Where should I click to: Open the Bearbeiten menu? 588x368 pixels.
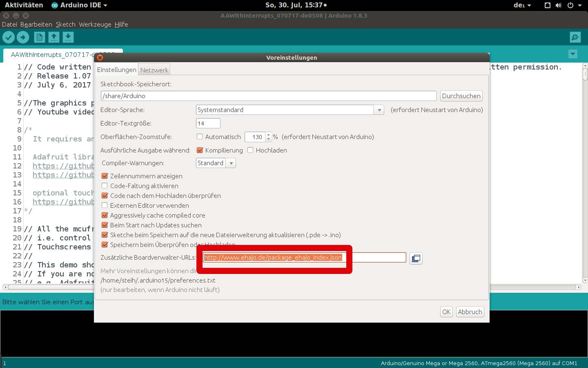[36, 25]
